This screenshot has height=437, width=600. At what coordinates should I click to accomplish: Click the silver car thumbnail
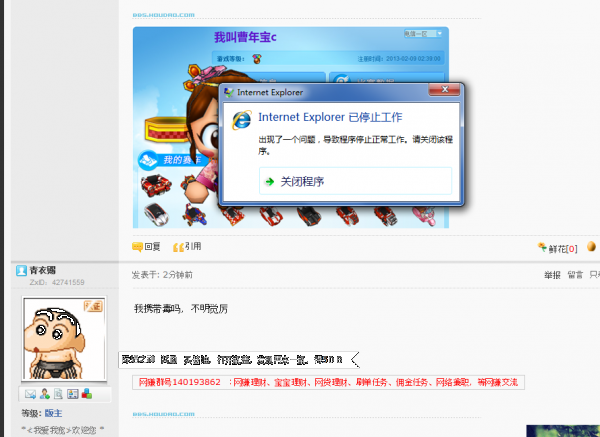coord(156,214)
